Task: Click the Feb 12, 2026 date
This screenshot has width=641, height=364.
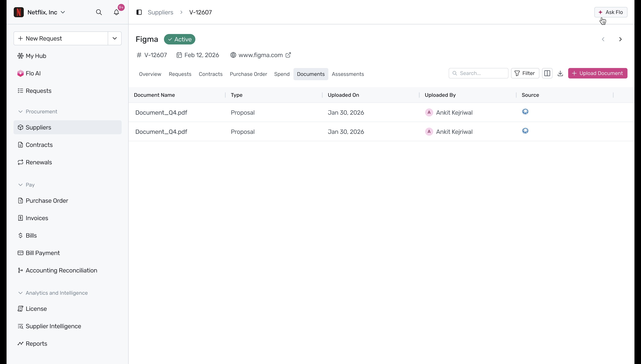Action: click(201, 55)
